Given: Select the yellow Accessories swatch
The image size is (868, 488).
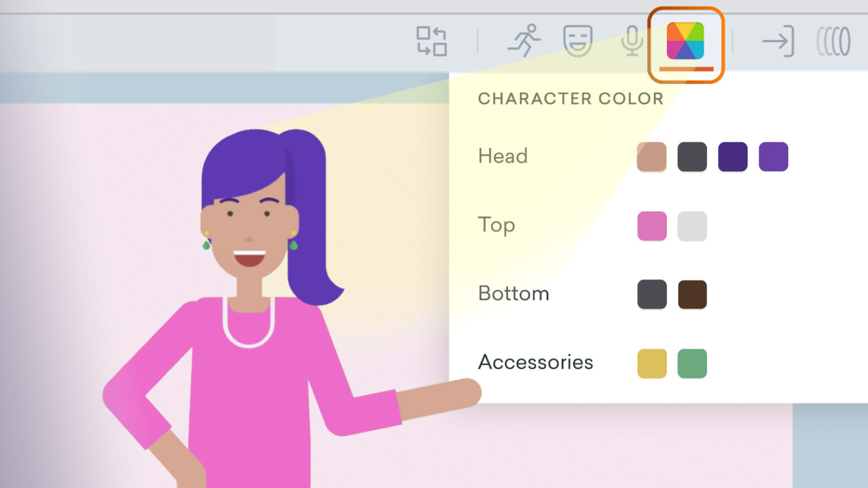Looking at the screenshot, I should (651, 363).
